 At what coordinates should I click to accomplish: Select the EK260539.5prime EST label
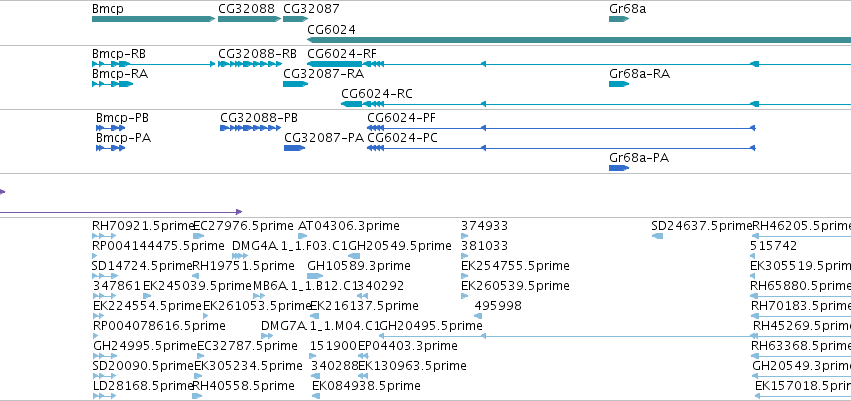[515, 286]
